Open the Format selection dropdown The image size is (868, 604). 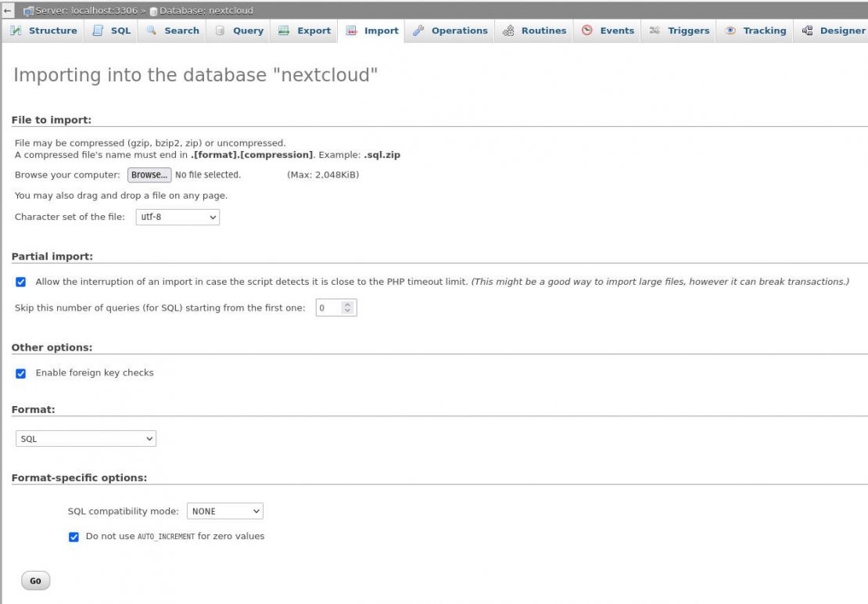coord(85,438)
